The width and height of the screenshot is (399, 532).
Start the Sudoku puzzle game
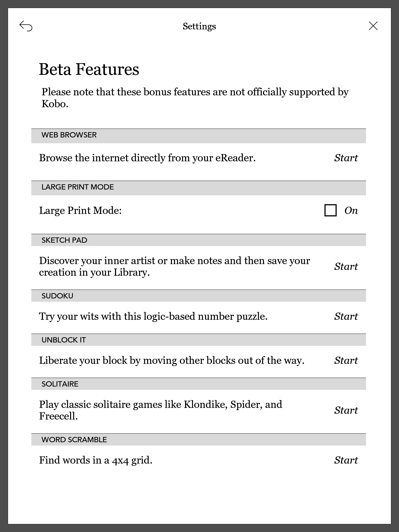pyautogui.click(x=346, y=316)
